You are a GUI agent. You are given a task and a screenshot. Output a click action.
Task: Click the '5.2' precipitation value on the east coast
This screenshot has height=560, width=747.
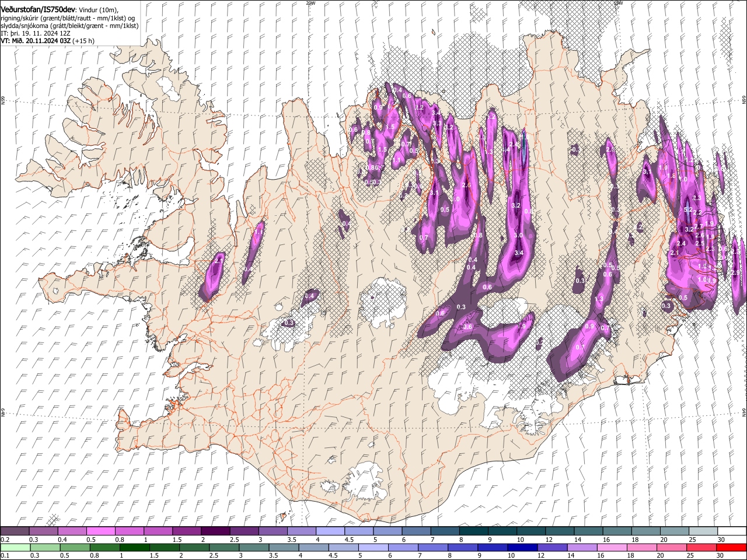coord(687,209)
